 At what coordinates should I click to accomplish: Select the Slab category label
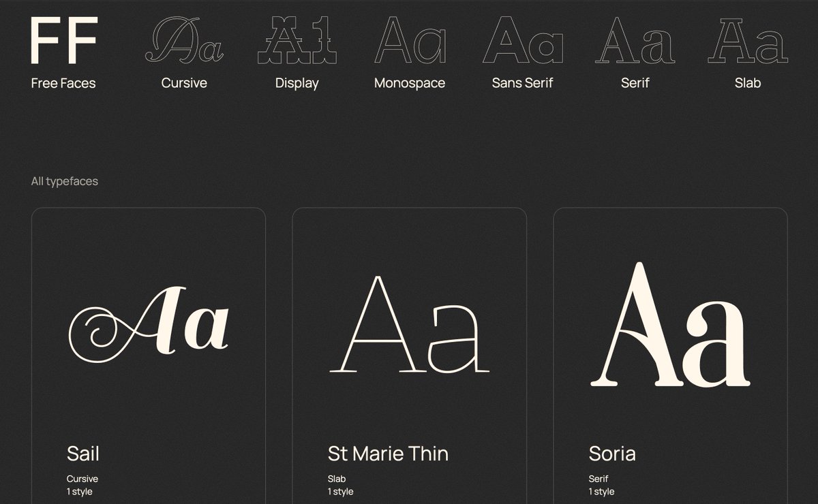click(x=748, y=83)
